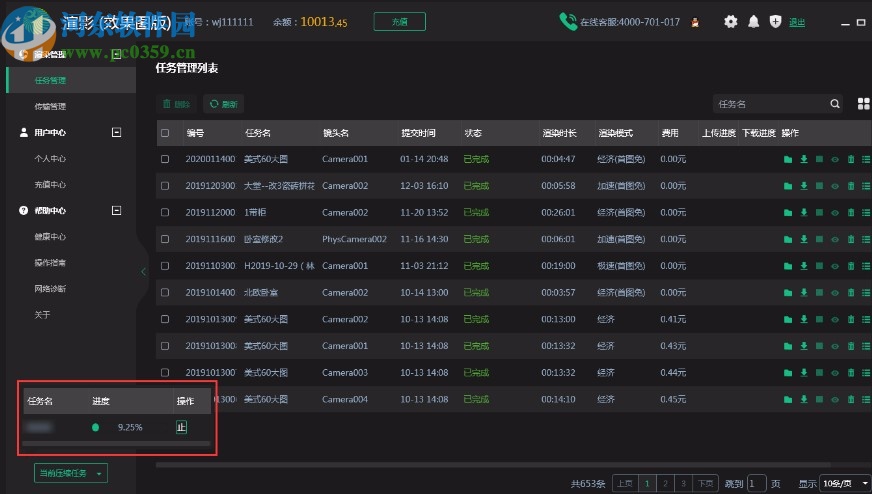The height and width of the screenshot is (494, 872).
Task: Click the table's horizontal scrollbar
Action: [x=493, y=465]
